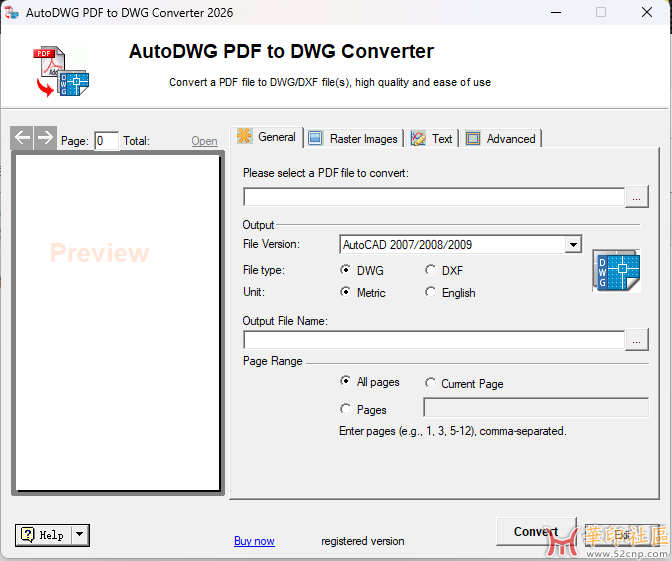
Task: Open the File Version dropdown
Action: coord(573,245)
